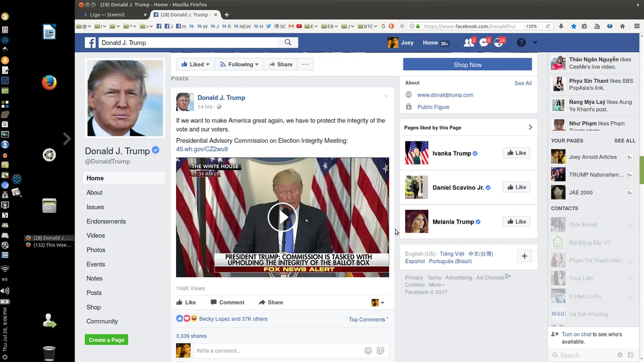The image size is (644, 362).
Task: Like the Daniel Scavino Jr. page
Action: pyautogui.click(x=516, y=187)
